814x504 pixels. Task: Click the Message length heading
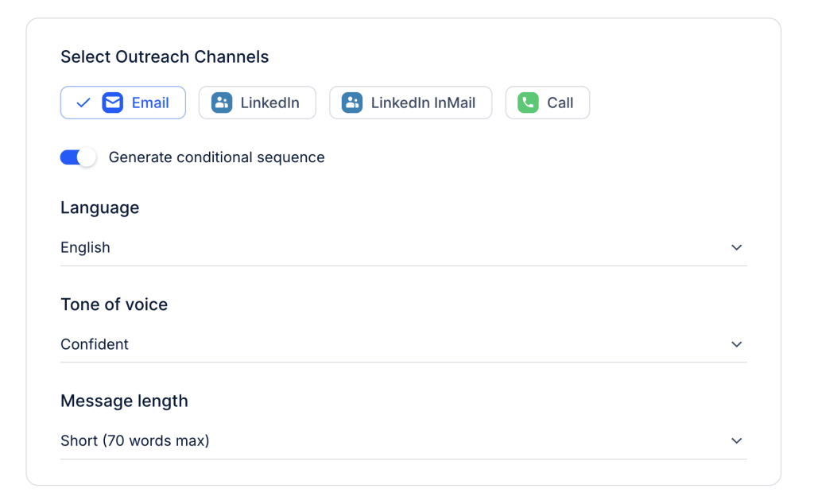point(124,401)
